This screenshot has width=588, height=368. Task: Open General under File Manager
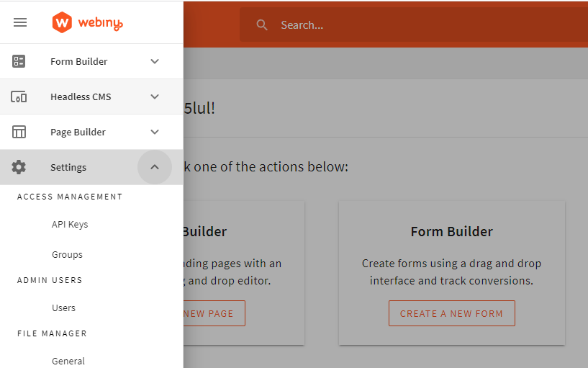(x=68, y=361)
